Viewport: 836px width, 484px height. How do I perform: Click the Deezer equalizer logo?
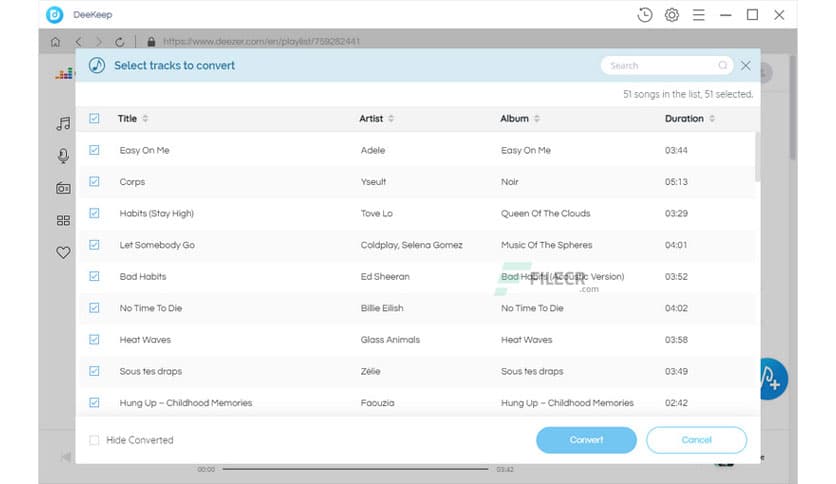click(65, 74)
